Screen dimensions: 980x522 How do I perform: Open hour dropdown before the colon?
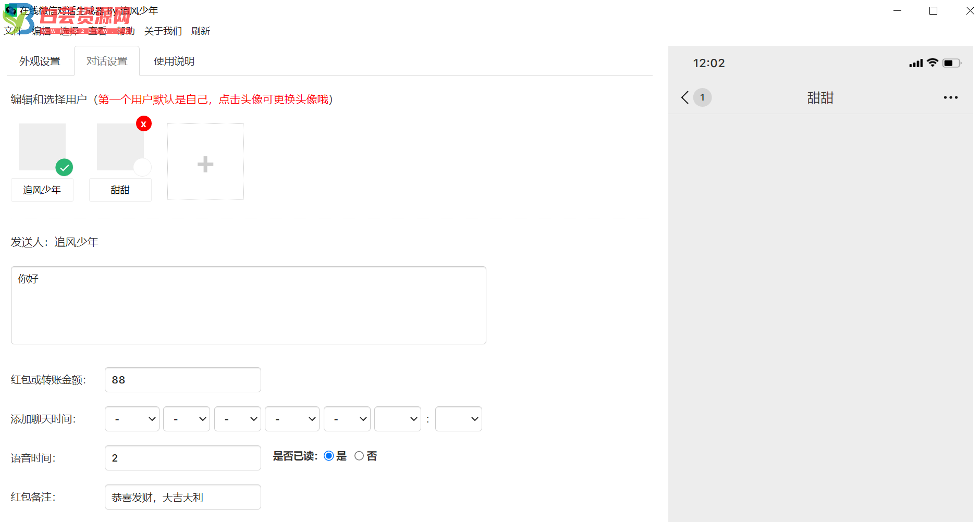(398, 419)
